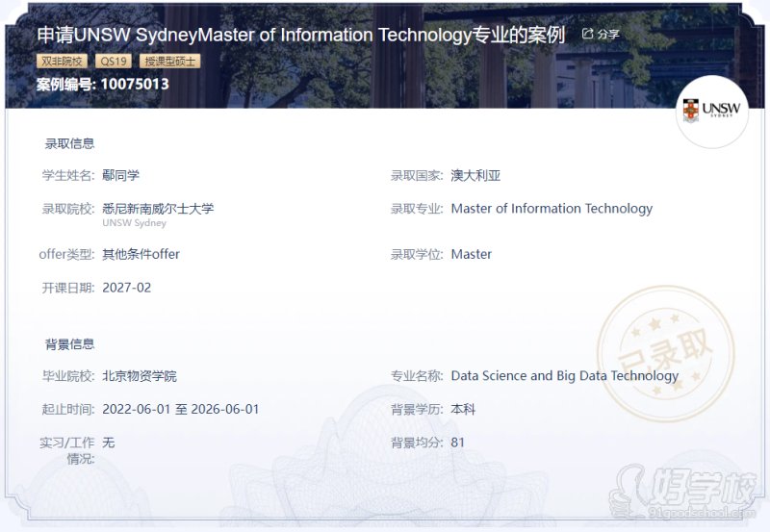Click the 录取学位 label

(417, 254)
